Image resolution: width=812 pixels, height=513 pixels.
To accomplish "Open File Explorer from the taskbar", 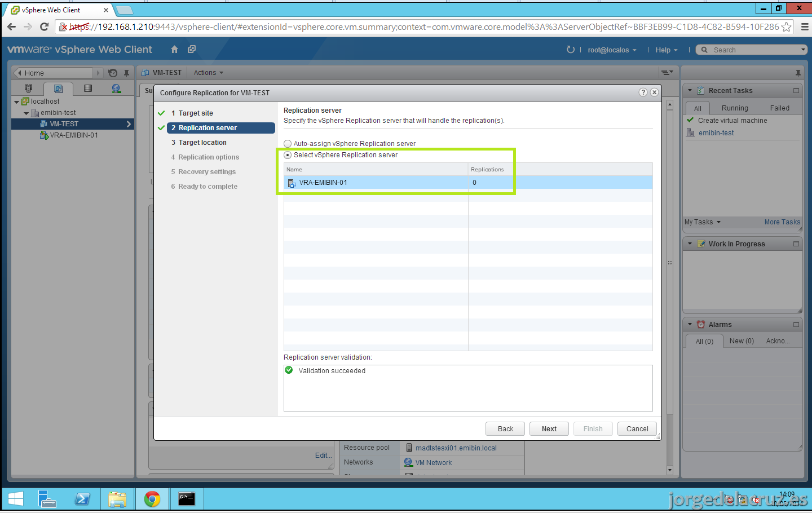I will click(117, 499).
